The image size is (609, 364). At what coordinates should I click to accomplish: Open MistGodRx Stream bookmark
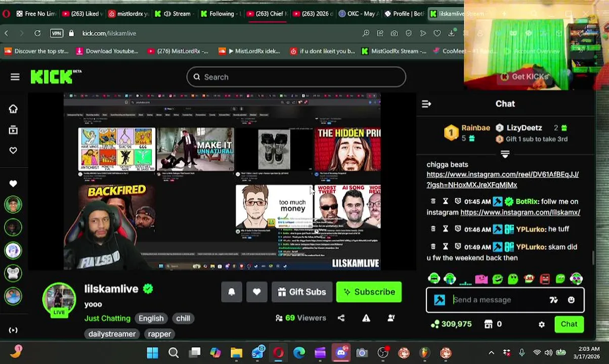coord(394,51)
